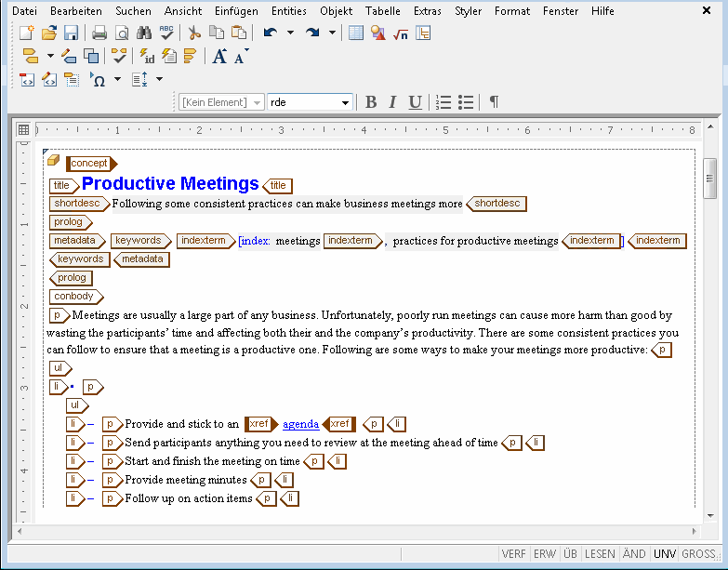Toggle italic formatting with the I button
The width and height of the screenshot is (728, 570).
392,102
